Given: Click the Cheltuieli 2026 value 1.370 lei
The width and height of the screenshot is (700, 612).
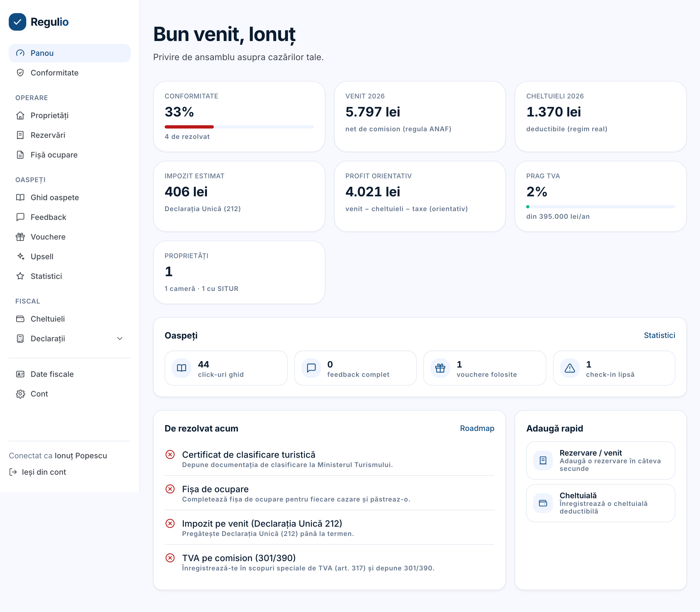Looking at the screenshot, I should pyautogui.click(x=553, y=112).
